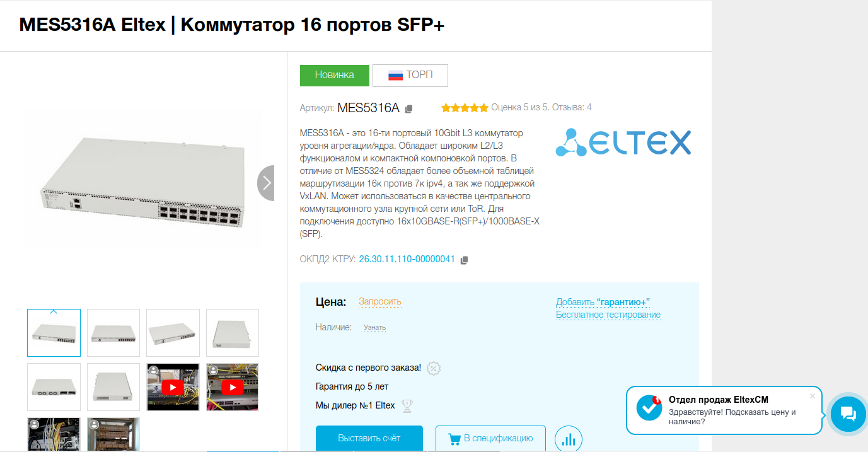Open the product comparison chart icon

pyautogui.click(x=569, y=439)
